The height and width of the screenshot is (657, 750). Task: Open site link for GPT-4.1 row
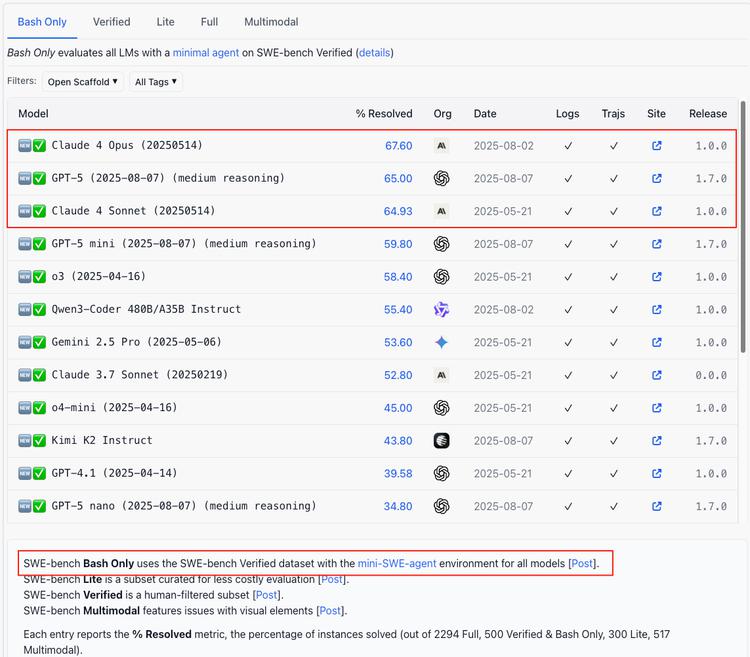point(657,473)
